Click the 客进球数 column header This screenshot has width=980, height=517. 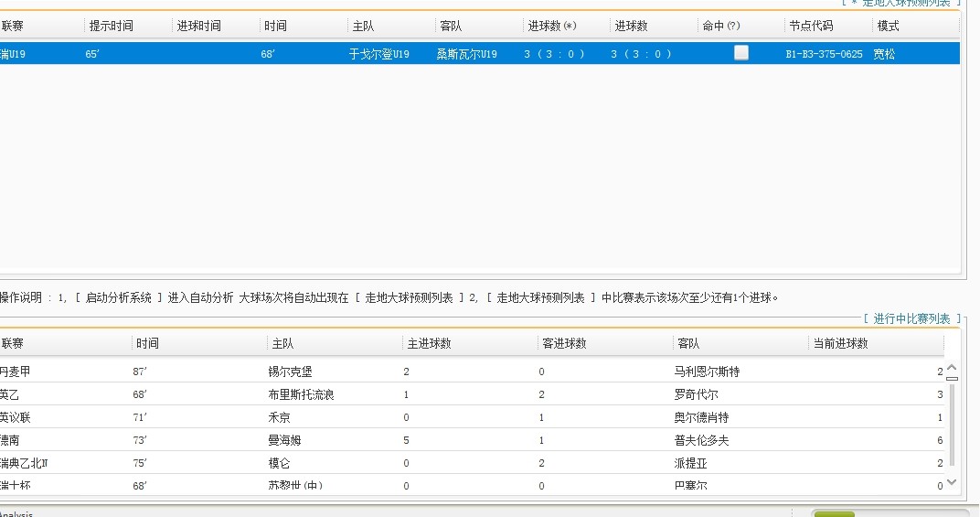point(564,343)
